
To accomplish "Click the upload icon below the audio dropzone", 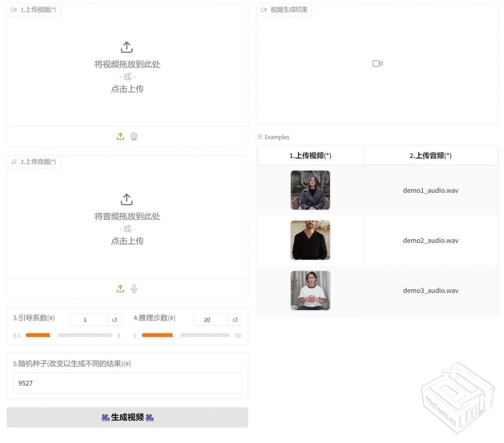I will click(120, 288).
